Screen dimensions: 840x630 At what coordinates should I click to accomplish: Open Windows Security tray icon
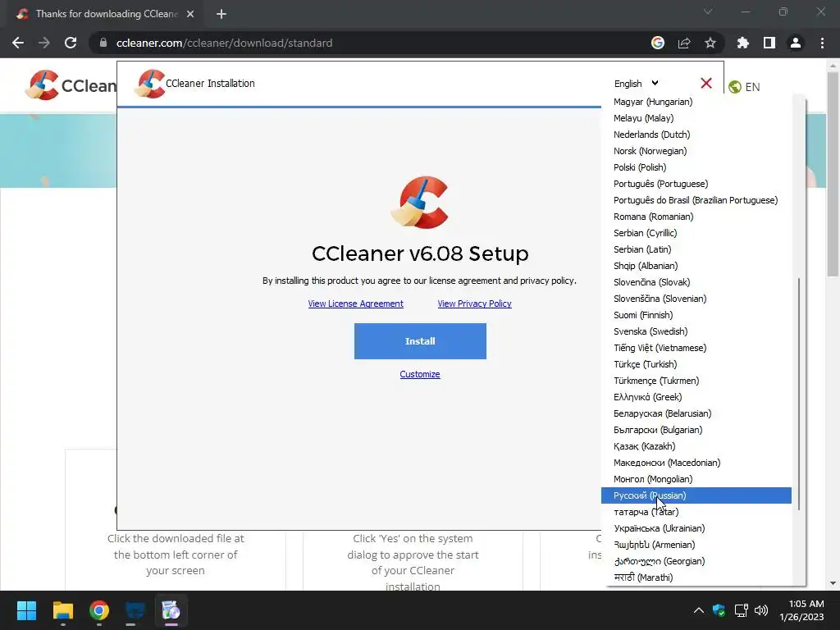[719, 610]
